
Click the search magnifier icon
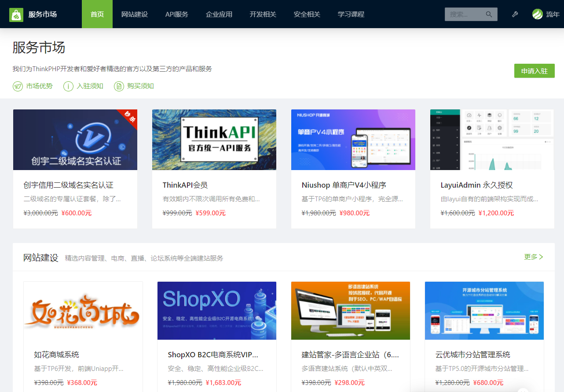489,15
